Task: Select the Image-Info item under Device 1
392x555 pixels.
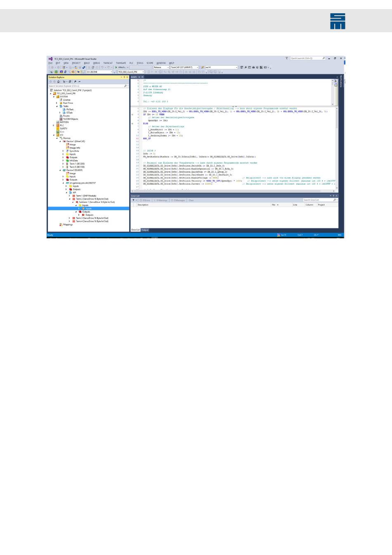Action: (x=75, y=148)
